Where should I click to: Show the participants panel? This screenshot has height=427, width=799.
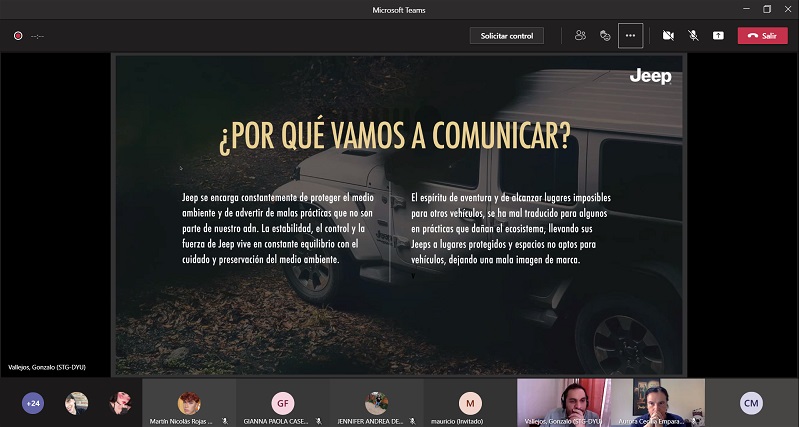coord(580,36)
